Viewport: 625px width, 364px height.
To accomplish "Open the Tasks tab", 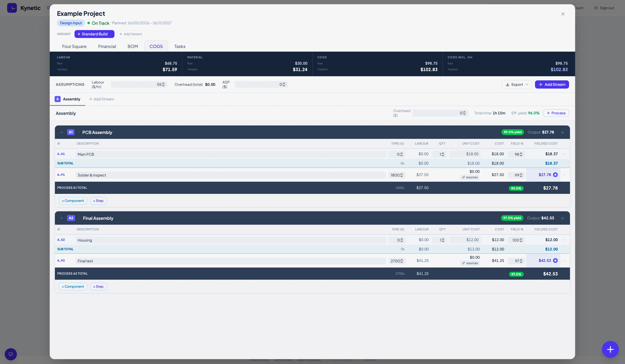I will [x=180, y=46].
